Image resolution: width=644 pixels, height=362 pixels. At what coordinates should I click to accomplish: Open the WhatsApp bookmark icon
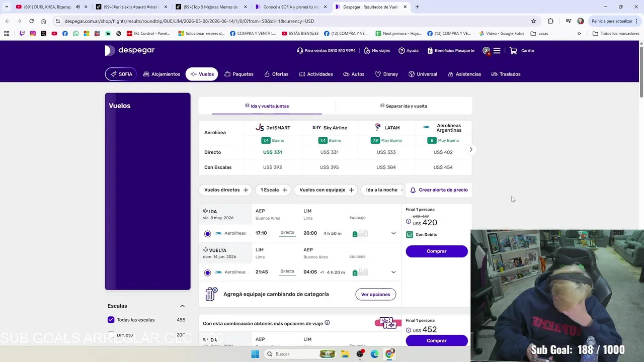[75, 34]
